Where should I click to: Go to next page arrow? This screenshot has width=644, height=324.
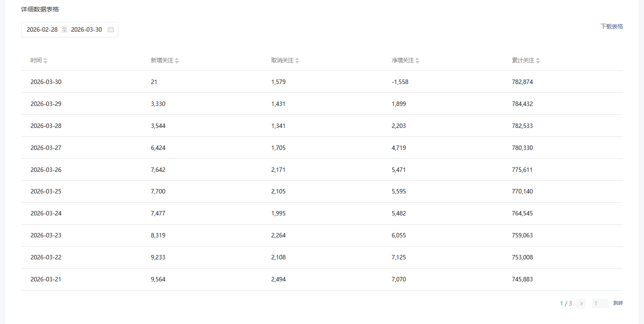pos(581,303)
